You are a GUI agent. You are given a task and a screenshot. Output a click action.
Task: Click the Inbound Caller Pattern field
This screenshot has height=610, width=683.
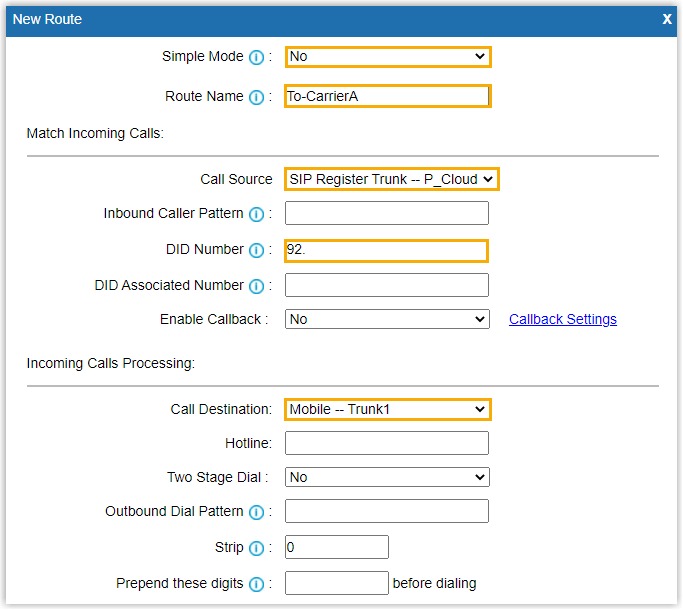[387, 213]
